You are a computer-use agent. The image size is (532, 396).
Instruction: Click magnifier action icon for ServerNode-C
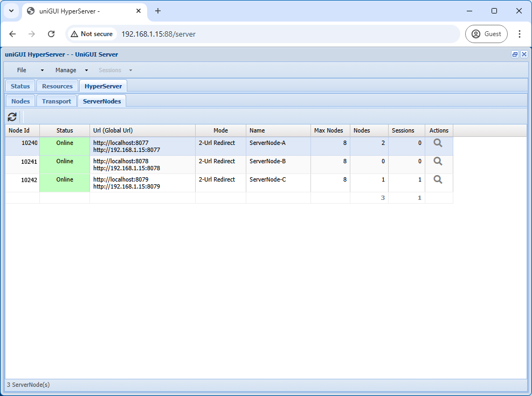438,180
